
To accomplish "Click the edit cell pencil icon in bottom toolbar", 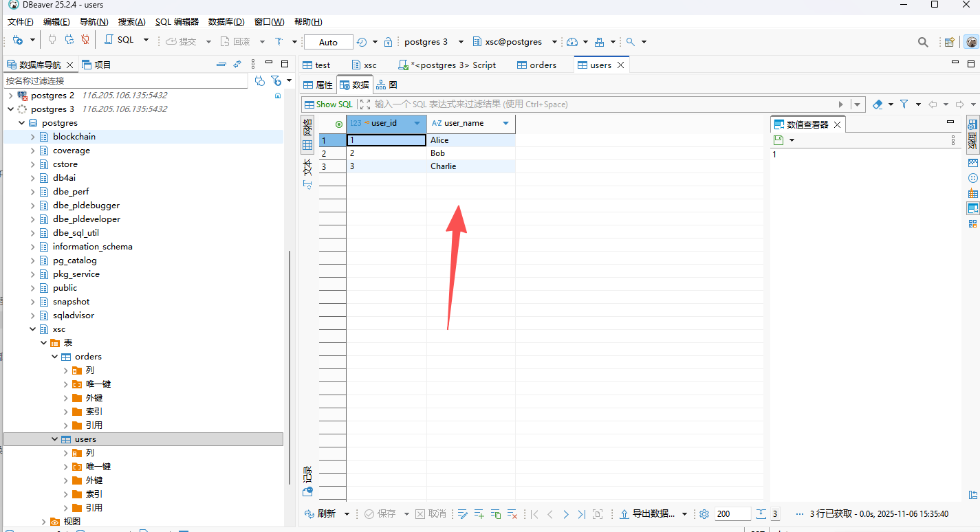I will click(x=463, y=514).
